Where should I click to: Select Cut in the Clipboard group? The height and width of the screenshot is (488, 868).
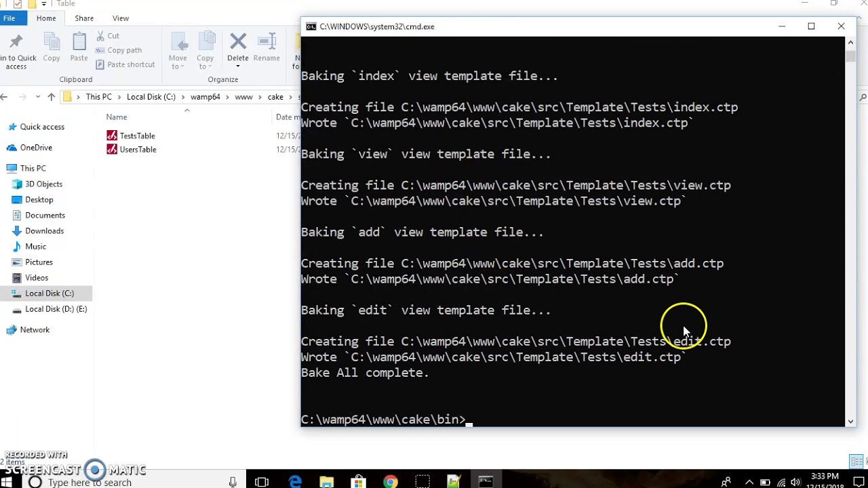click(x=107, y=35)
